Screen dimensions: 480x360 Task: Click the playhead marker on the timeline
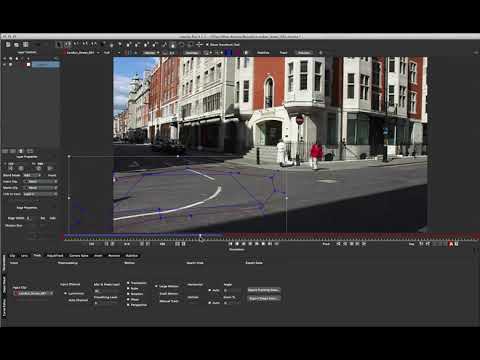pos(200,236)
